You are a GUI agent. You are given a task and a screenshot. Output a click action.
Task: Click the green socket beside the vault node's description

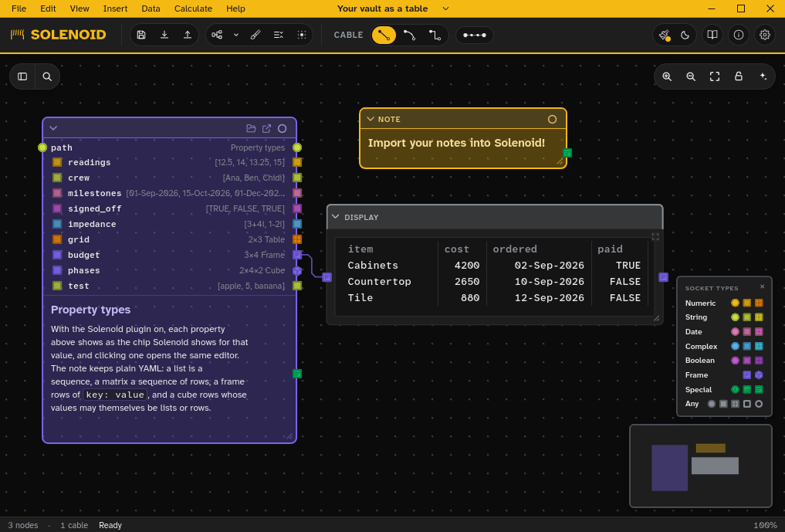click(x=297, y=374)
